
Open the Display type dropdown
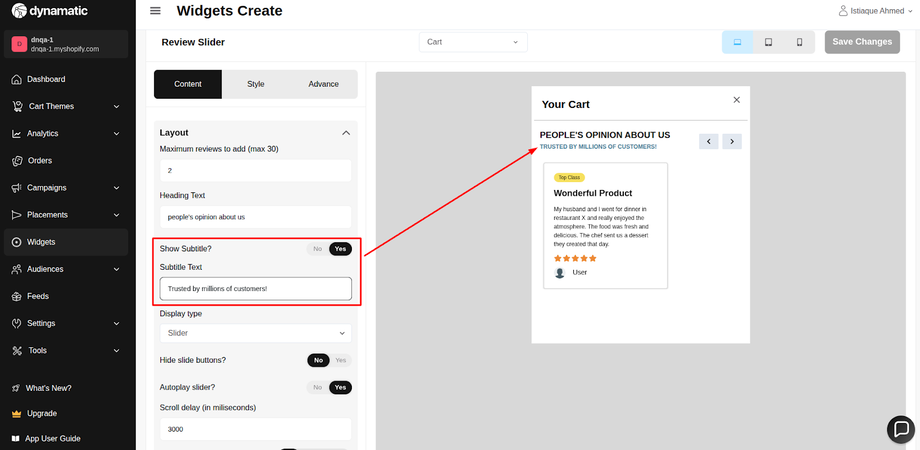pos(256,333)
